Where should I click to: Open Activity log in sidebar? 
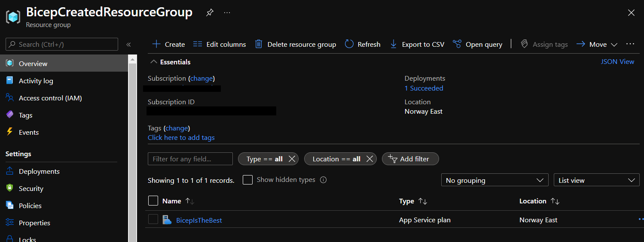36,81
